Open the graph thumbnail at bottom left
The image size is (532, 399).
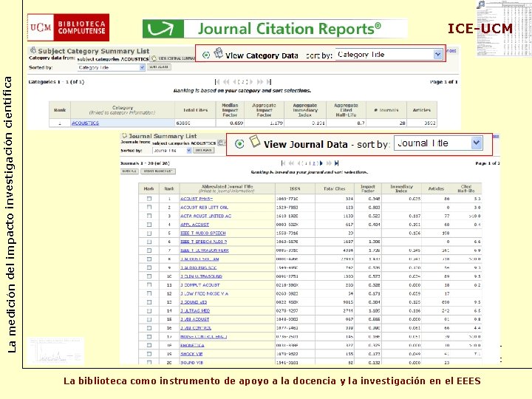pyautogui.click(x=55, y=351)
